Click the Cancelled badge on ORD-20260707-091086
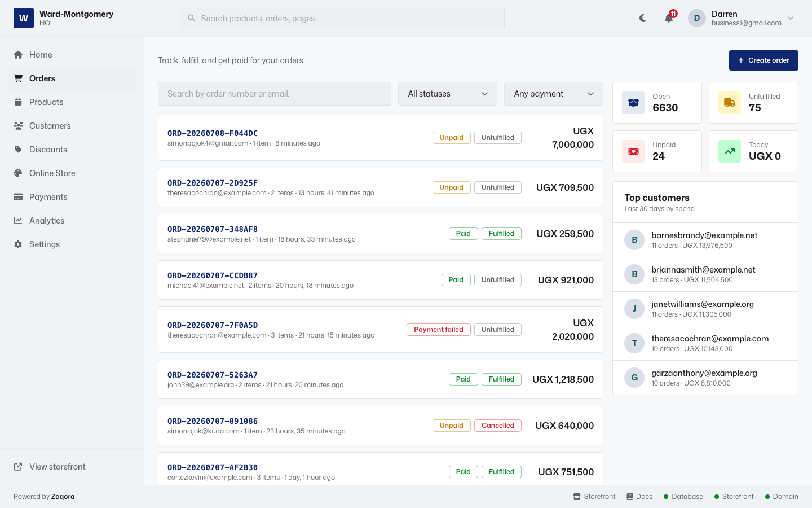The height and width of the screenshot is (508, 812). coord(498,426)
